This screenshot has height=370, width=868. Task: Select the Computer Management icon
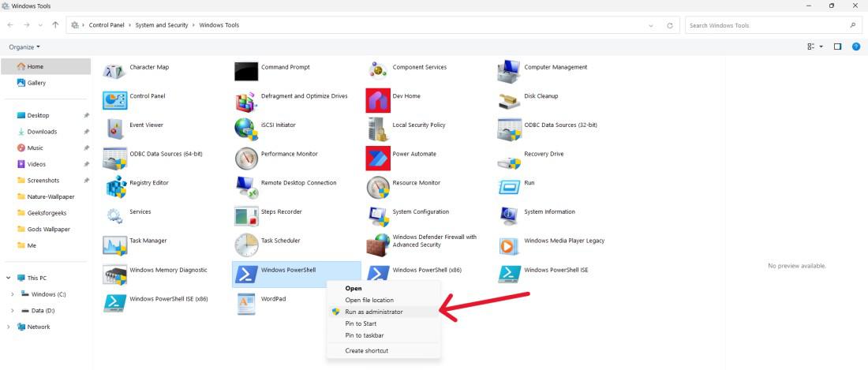[x=509, y=71]
